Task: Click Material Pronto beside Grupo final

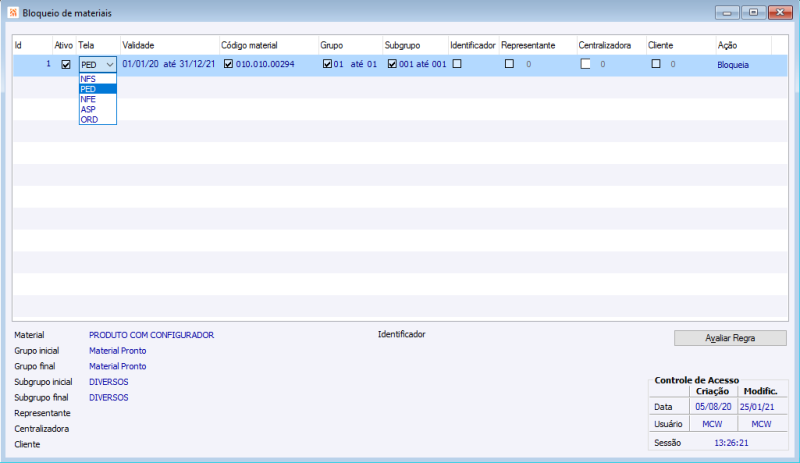Action: pyautogui.click(x=117, y=366)
